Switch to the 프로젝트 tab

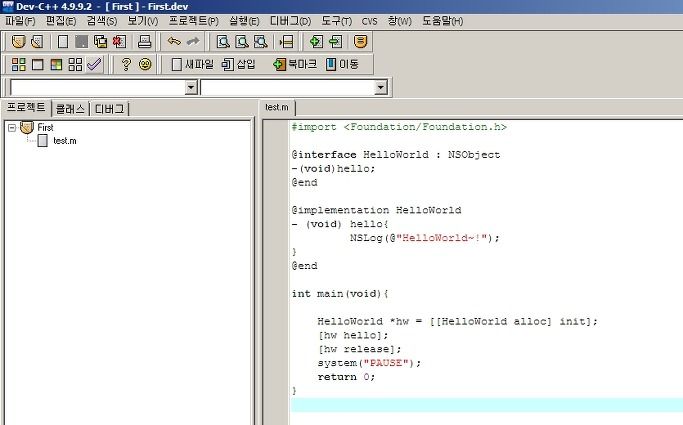point(26,108)
